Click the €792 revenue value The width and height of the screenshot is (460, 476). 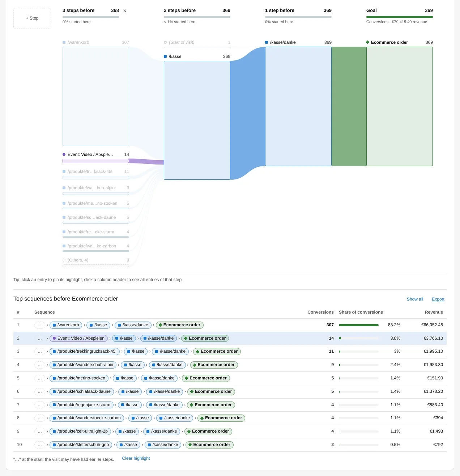click(x=438, y=445)
